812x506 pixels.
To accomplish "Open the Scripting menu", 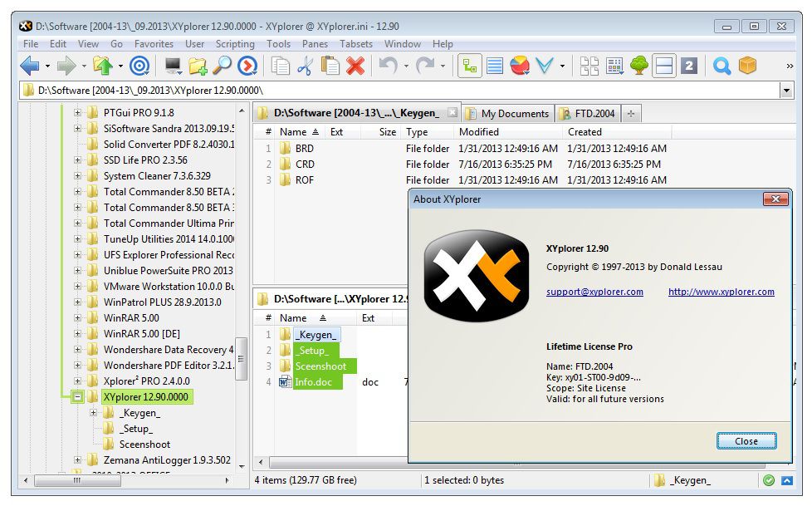I will click(235, 44).
